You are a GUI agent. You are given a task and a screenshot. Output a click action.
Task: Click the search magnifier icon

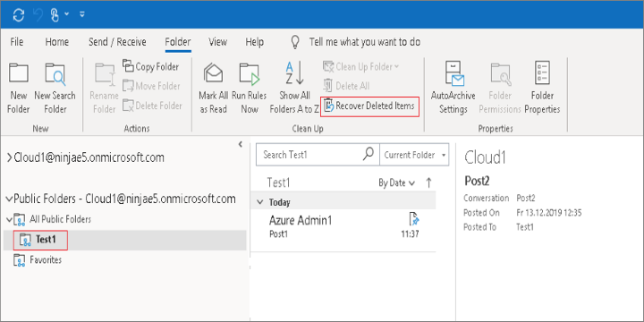click(x=369, y=154)
